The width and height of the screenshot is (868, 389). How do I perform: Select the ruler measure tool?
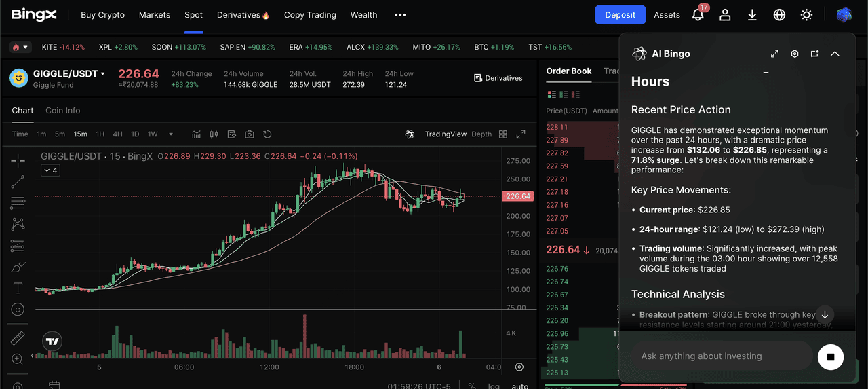tap(18, 338)
